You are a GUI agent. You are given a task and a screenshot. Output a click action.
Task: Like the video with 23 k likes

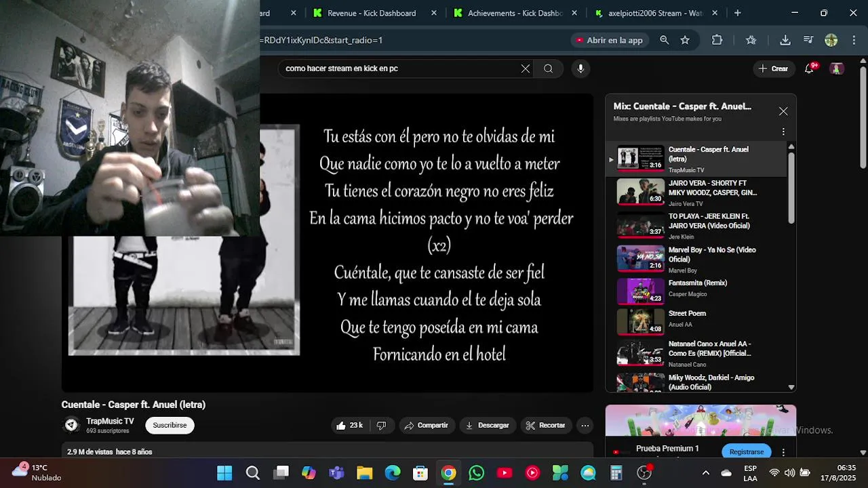pos(349,426)
